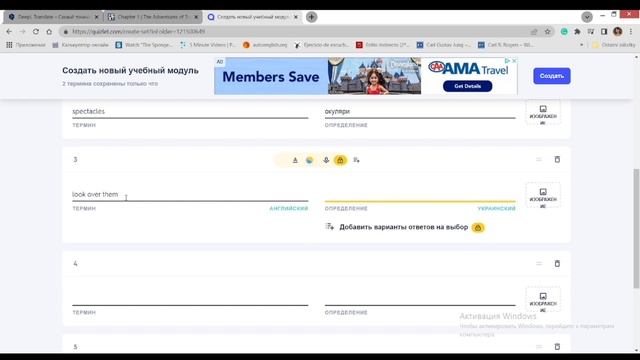Focus the term field with look over them
The image size is (640, 360).
pos(190,194)
